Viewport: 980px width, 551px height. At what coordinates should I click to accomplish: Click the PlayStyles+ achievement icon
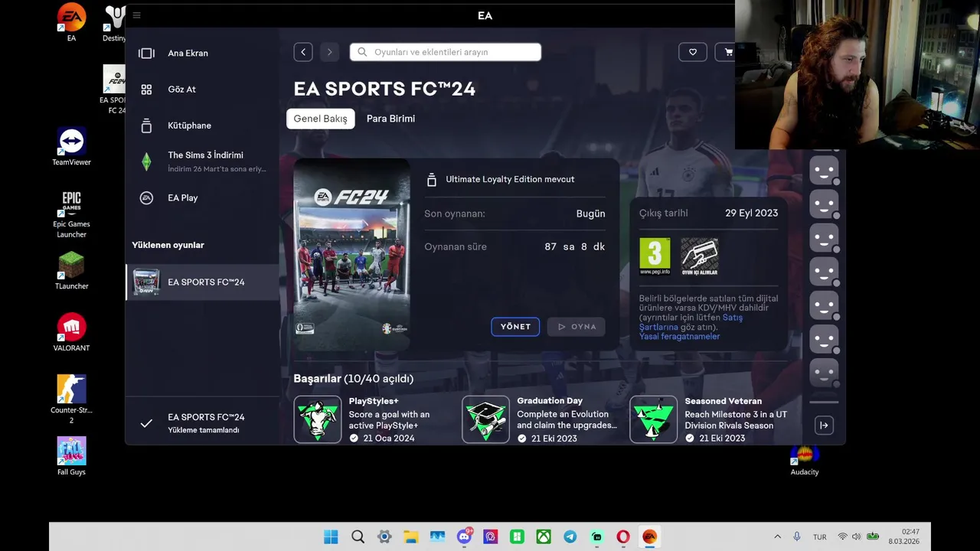(318, 419)
